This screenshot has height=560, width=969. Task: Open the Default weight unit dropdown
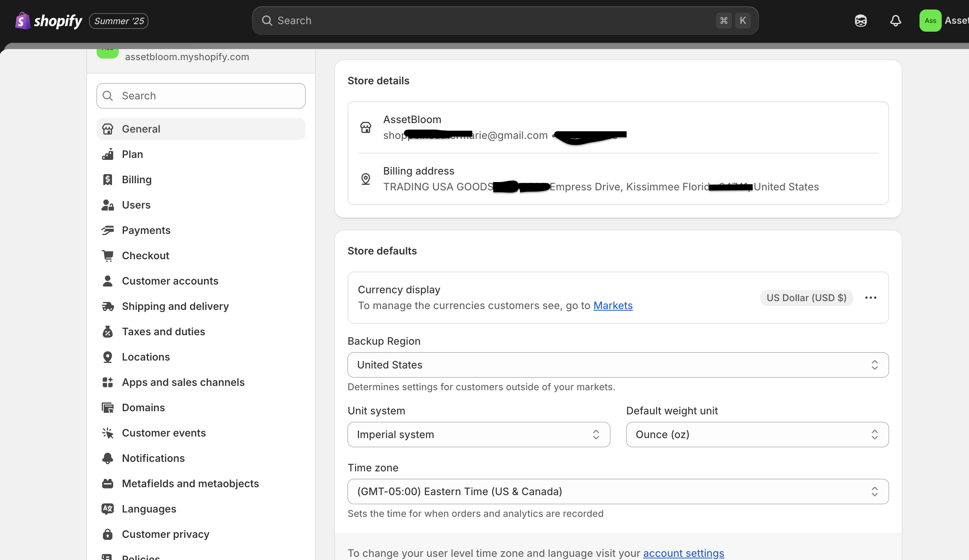(x=757, y=435)
